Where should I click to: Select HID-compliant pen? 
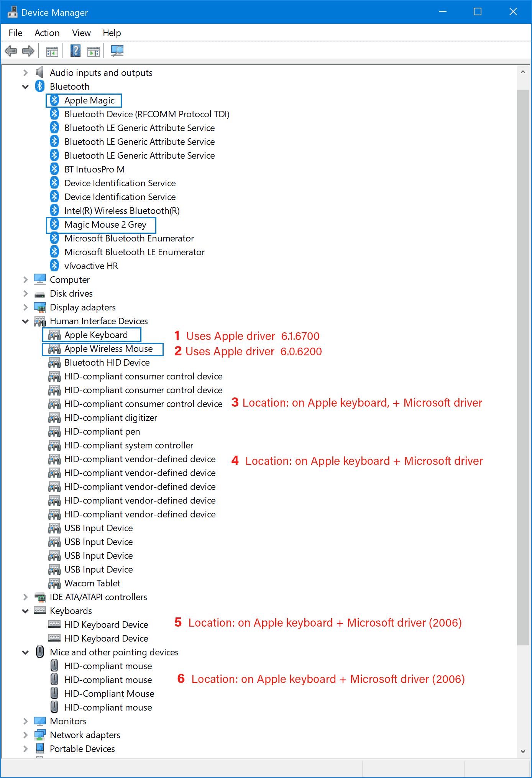click(102, 432)
